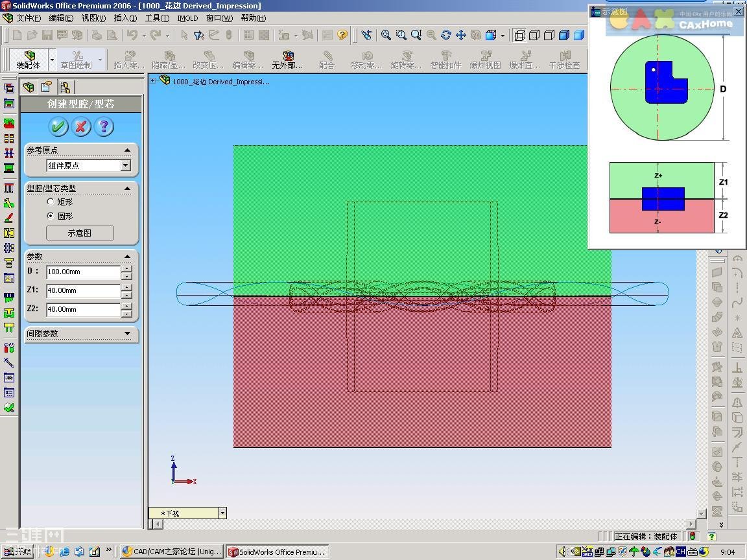The height and width of the screenshot is (560, 747).
Task: Select the 圆形 circular radio button
Action: pyautogui.click(x=51, y=216)
